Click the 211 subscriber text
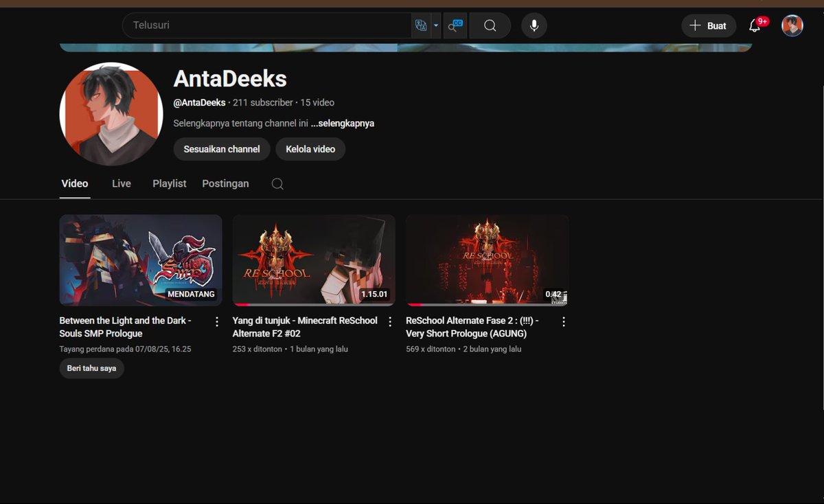The height and width of the screenshot is (504, 824). (263, 102)
